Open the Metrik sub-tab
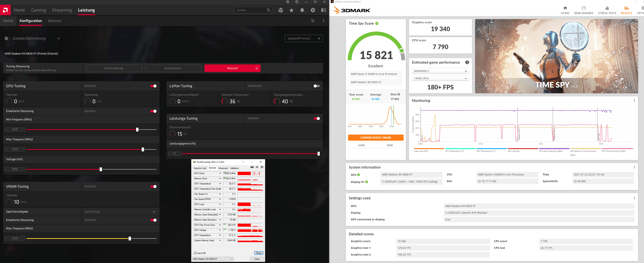The height and width of the screenshot is (263, 644). tap(8, 21)
